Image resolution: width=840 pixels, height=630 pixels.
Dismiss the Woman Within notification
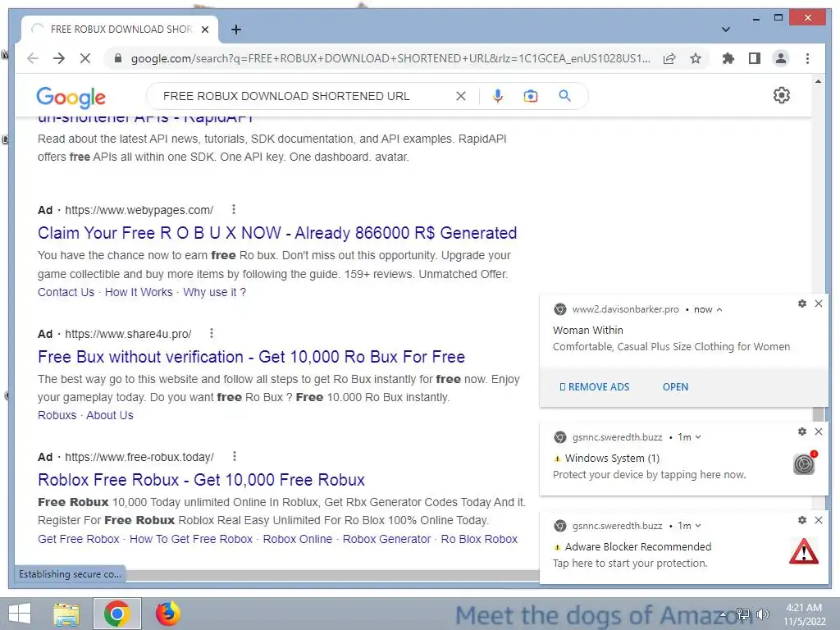(x=819, y=304)
